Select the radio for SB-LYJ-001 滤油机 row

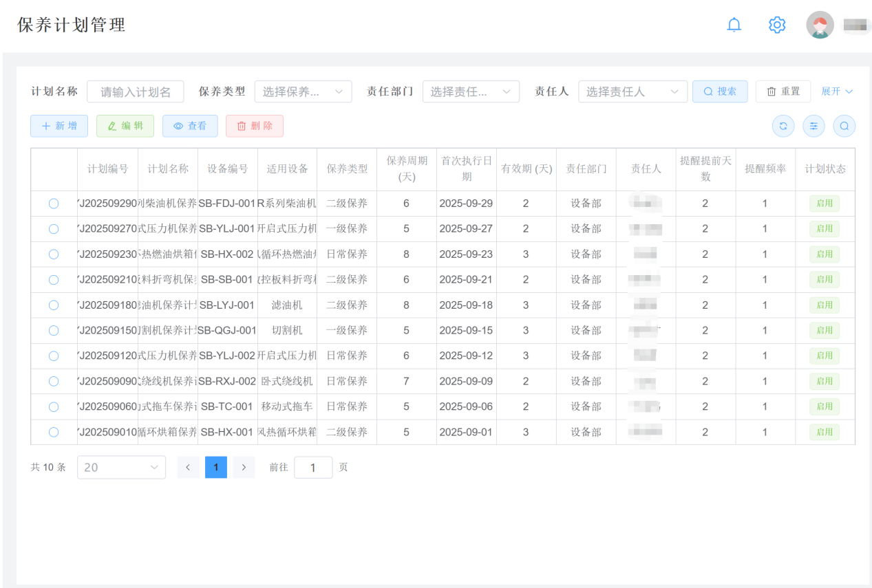pos(54,305)
